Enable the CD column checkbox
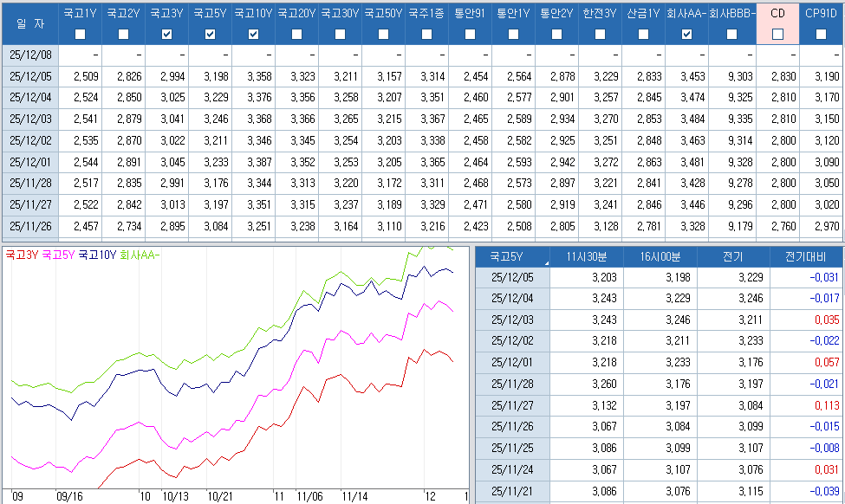Image resolution: width=845 pixels, height=504 pixels. coord(777,35)
